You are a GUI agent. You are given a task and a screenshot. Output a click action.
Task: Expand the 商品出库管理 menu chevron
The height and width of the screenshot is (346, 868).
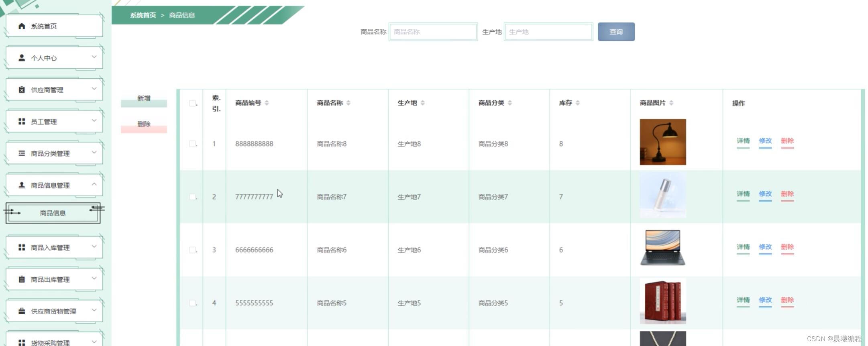point(94,278)
